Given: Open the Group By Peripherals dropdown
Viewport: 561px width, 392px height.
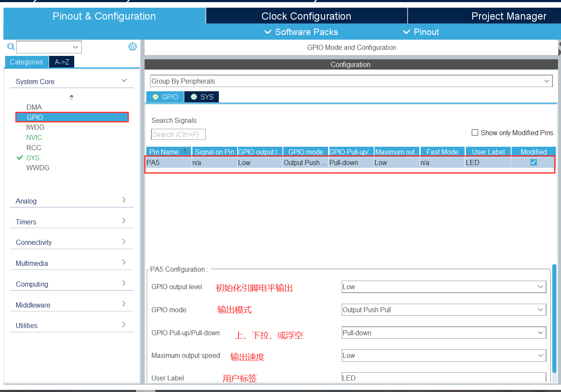Looking at the screenshot, I should pos(351,81).
